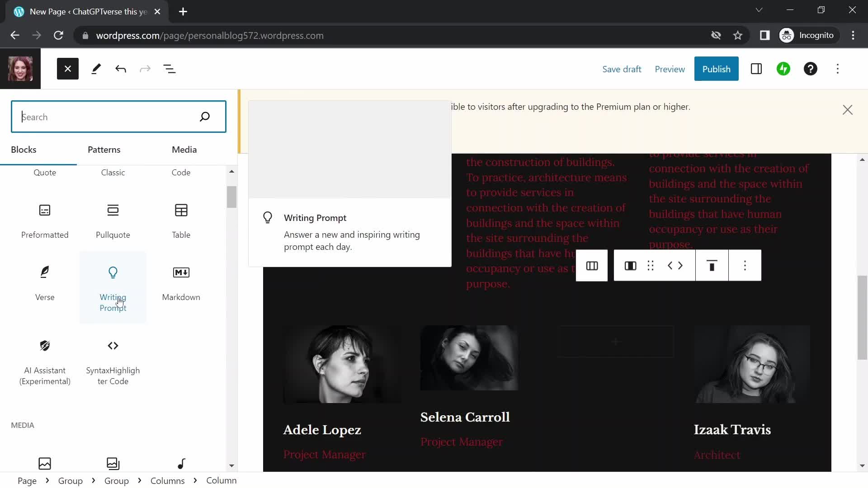868x488 pixels.
Task: Switch to the Media tab
Action: (x=184, y=150)
